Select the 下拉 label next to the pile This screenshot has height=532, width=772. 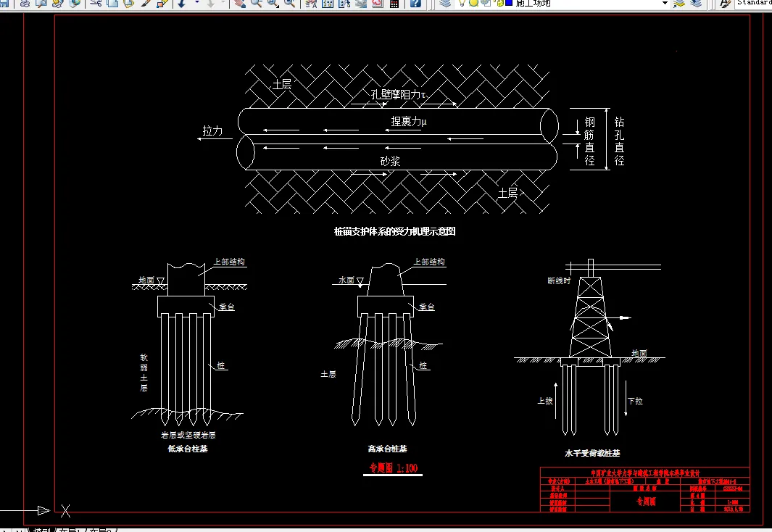tap(635, 401)
